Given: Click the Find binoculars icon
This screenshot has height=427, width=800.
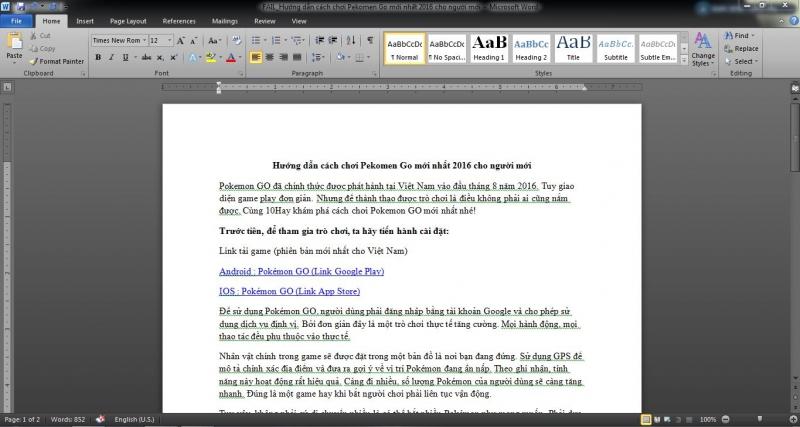Looking at the screenshot, I should coord(728,36).
